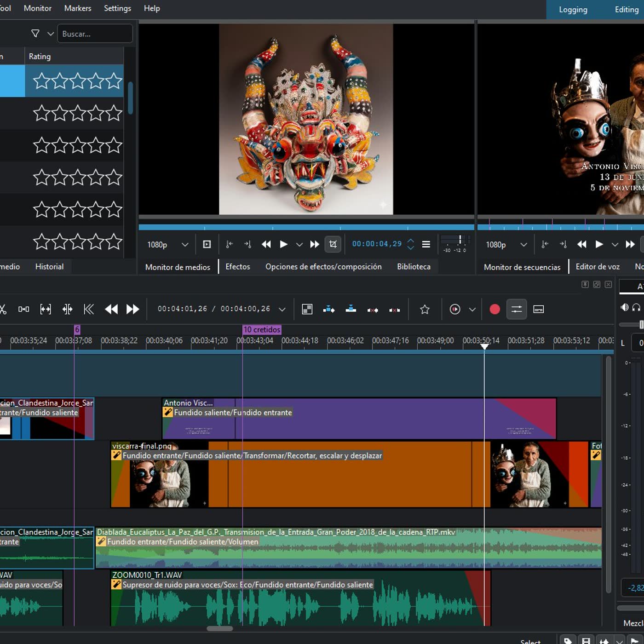Image resolution: width=644 pixels, height=644 pixels.
Task: Play the clip in the clip monitor
Action: pos(284,244)
